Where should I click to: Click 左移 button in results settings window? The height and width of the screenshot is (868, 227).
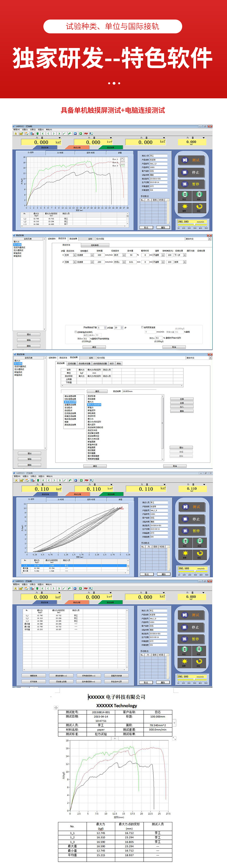[x=182, y=399]
